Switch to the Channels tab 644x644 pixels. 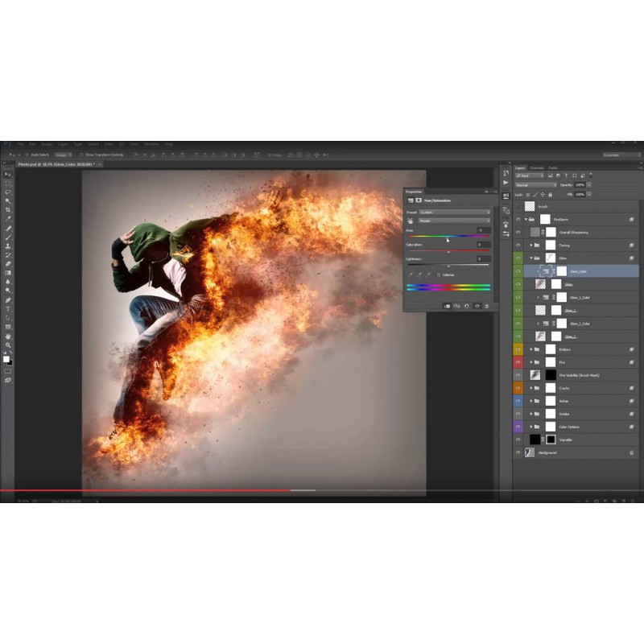point(537,167)
